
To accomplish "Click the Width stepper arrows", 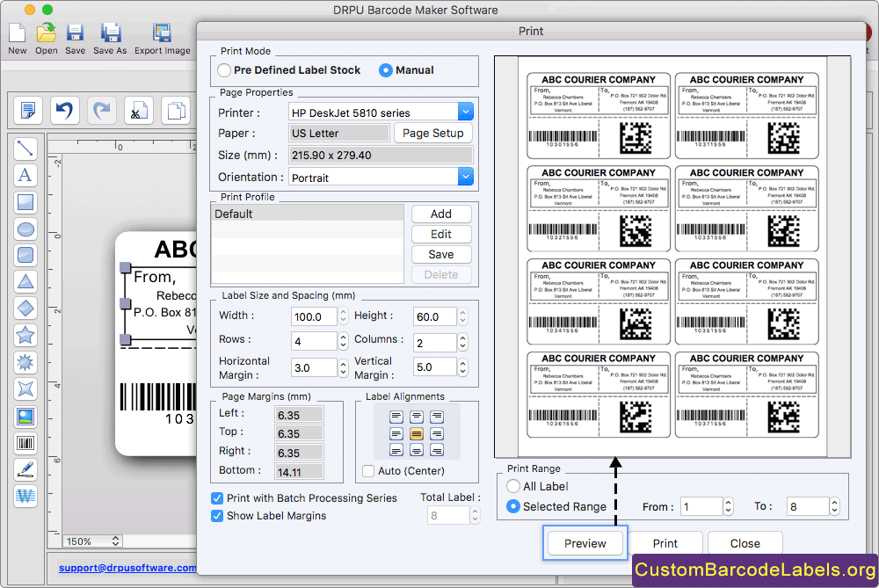I will click(343, 316).
